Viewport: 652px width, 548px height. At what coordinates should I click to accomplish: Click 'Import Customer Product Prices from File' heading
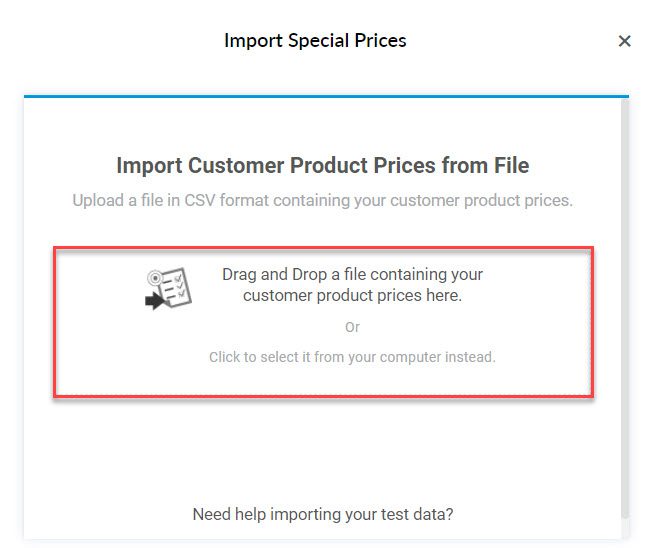(323, 165)
